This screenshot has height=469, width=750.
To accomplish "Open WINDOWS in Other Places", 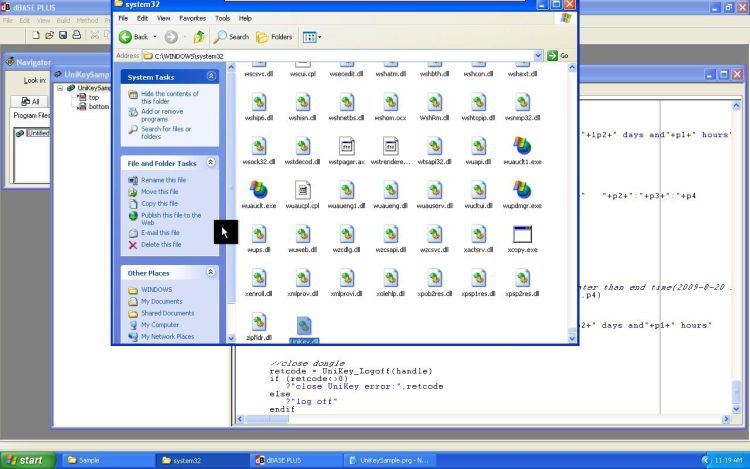I will pos(156,290).
